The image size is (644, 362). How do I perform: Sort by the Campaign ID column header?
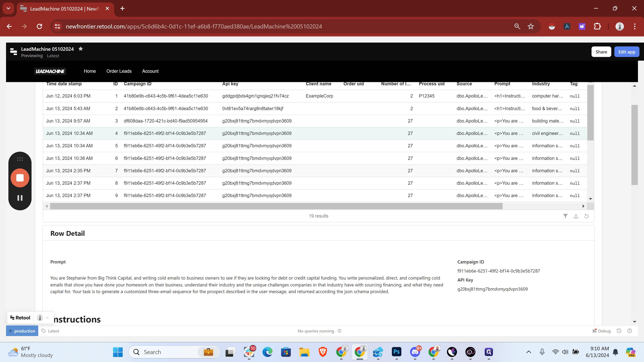click(x=138, y=84)
